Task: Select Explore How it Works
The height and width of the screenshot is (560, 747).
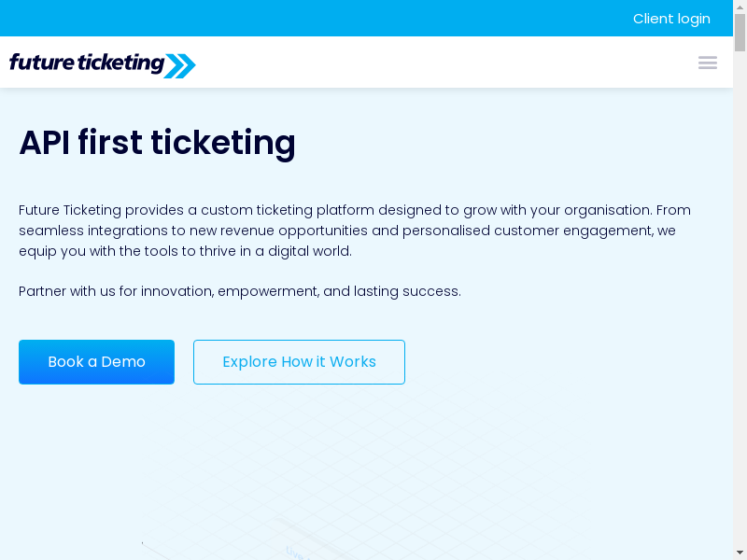Action: pos(299,362)
